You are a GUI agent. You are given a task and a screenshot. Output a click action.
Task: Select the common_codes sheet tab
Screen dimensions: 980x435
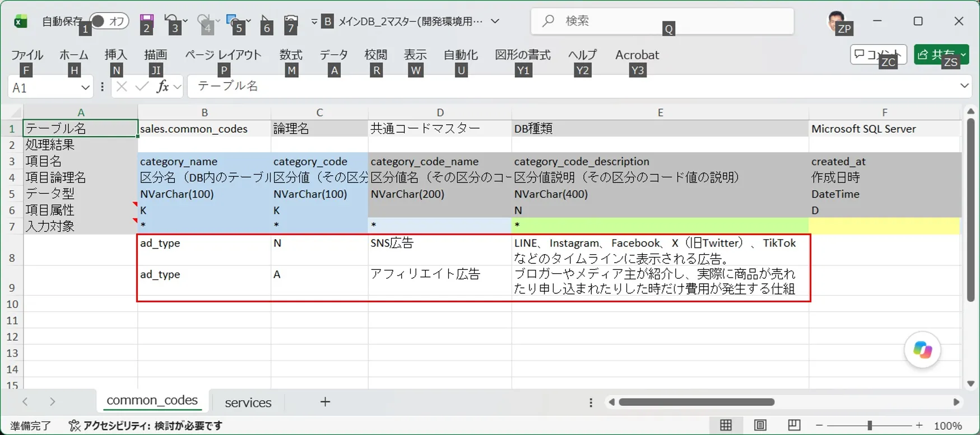point(152,401)
